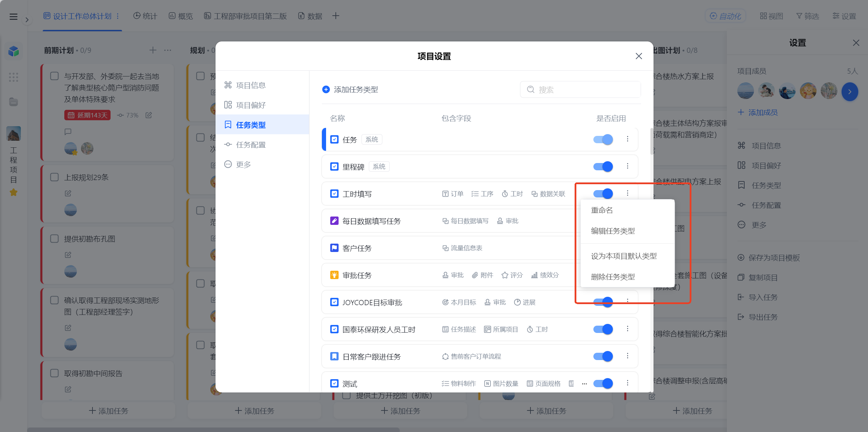Open the 筛选 filter
The width and height of the screenshot is (868, 432).
click(808, 16)
